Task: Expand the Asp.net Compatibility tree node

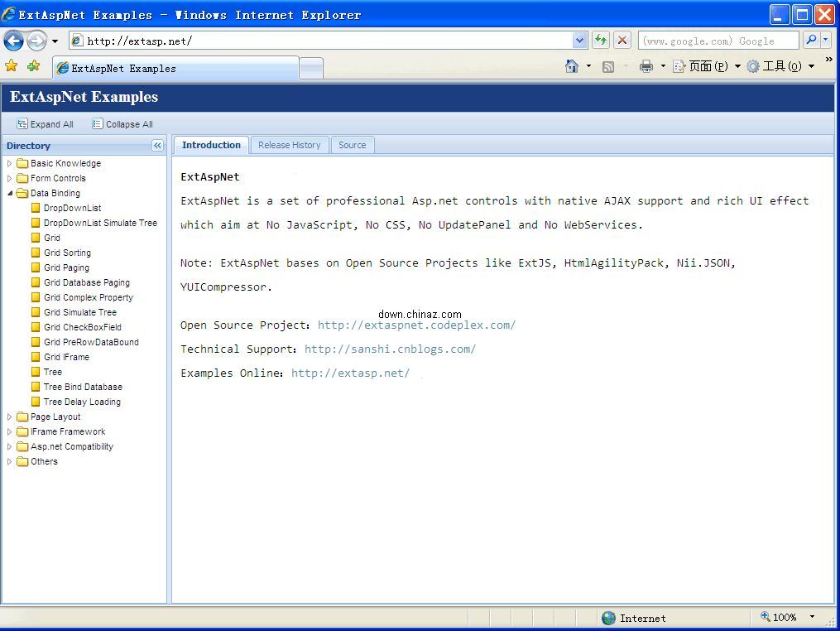Action: click(x=9, y=446)
